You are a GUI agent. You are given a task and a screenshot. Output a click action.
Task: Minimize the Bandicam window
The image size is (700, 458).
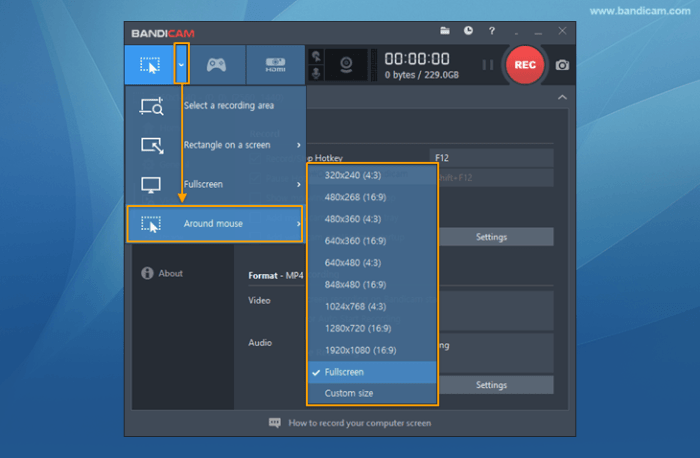click(538, 32)
